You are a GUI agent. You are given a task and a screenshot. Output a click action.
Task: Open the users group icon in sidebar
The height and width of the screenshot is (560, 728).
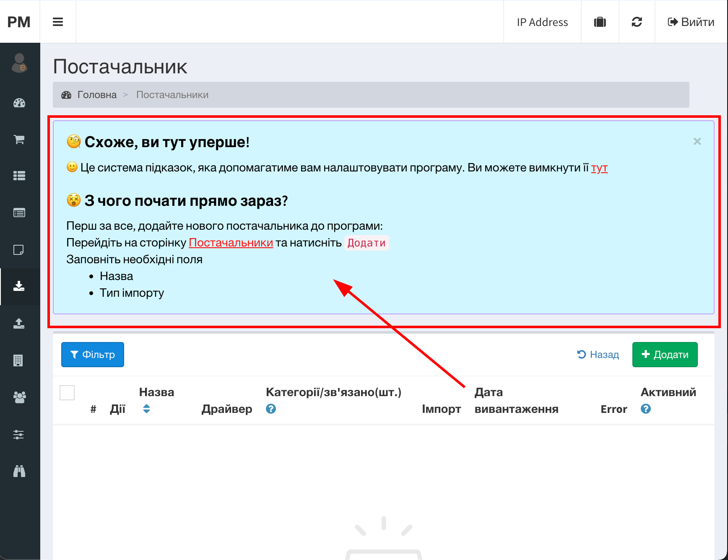pyautogui.click(x=19, y=397)
